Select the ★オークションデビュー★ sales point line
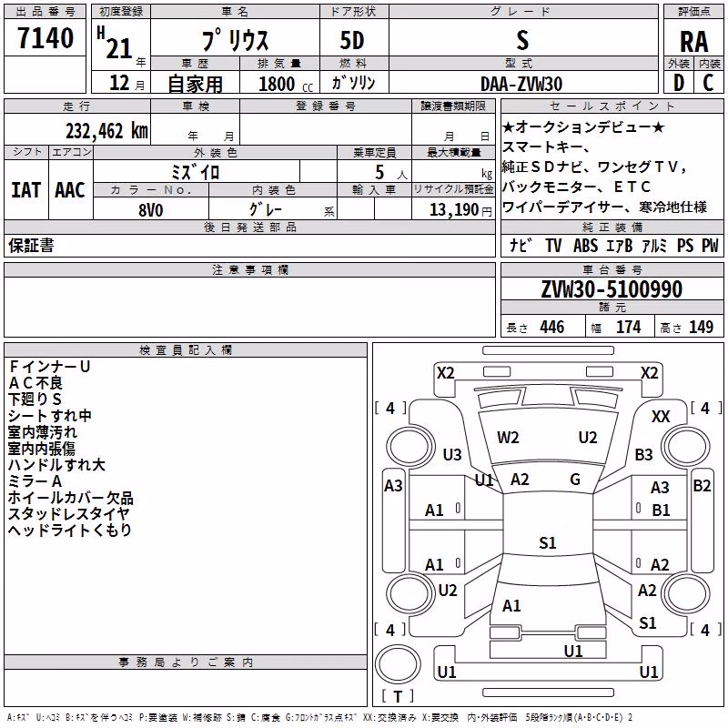Screen dimensions: 728x728 point(584,126)
